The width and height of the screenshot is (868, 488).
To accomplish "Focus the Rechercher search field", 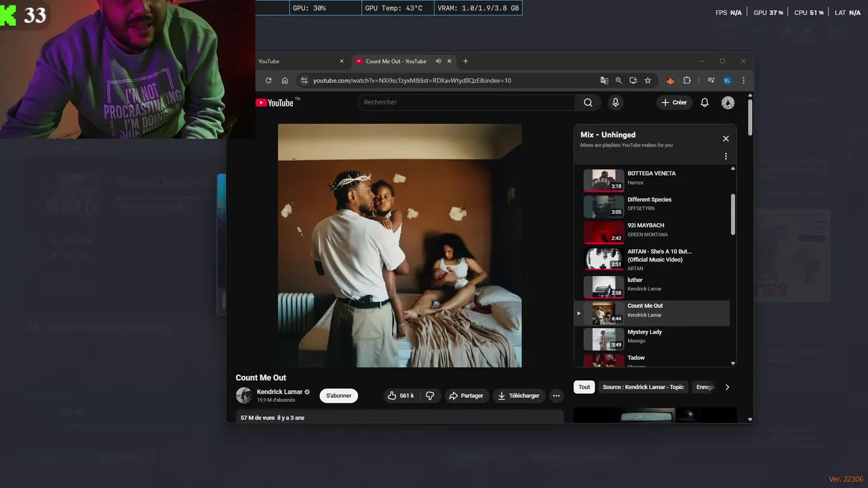I will [467, 102].
